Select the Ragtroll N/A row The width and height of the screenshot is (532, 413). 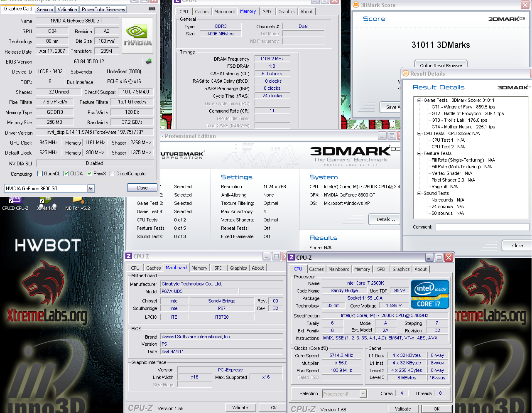[444, 187]
